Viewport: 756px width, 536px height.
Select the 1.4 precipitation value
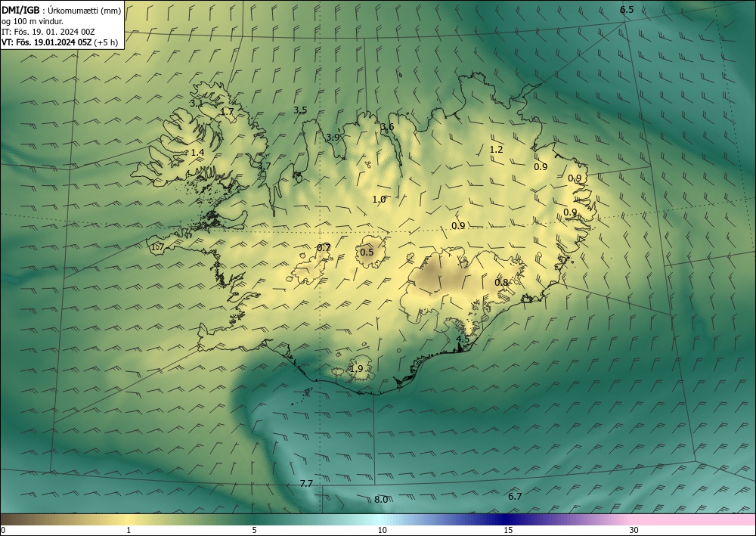tap(197, 153)
